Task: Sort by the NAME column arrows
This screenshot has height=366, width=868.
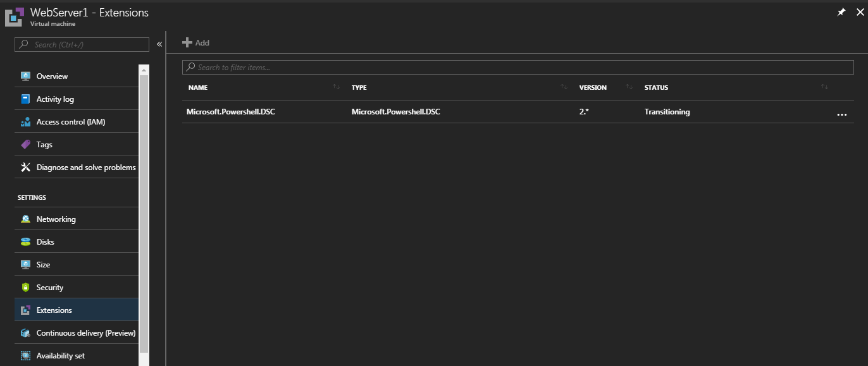Action: 336,87
